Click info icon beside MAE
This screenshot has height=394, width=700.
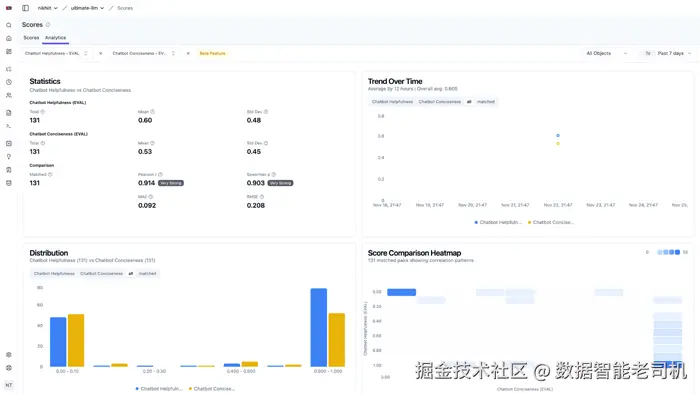[150, 197]
